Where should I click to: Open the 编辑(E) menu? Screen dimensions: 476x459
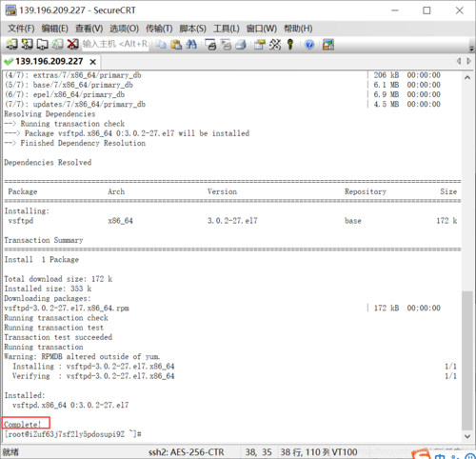(x=54, y=29)
